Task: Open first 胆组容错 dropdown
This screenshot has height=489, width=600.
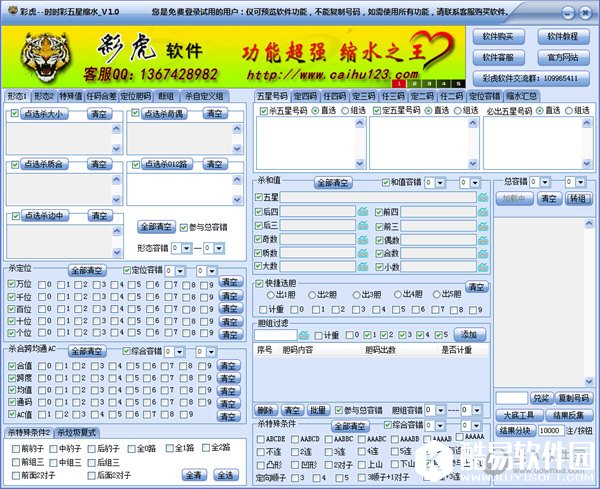Action: pos(440,411)
